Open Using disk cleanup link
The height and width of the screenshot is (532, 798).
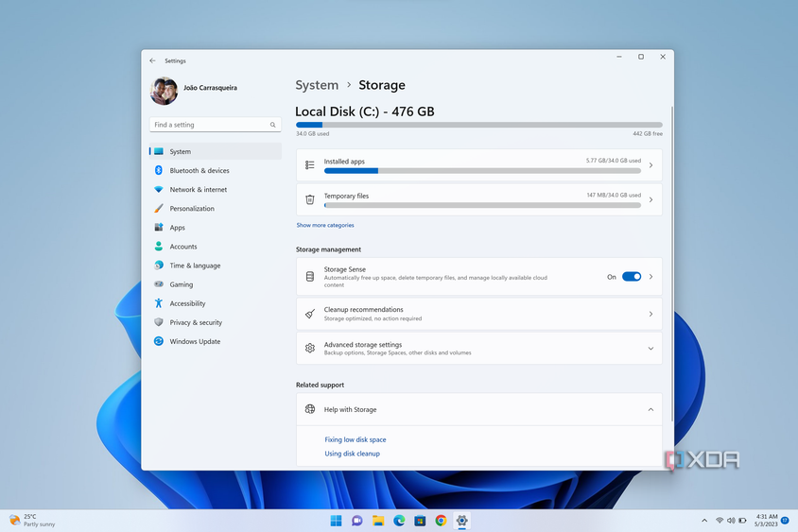pyautogui.click(x=352, y=454)
